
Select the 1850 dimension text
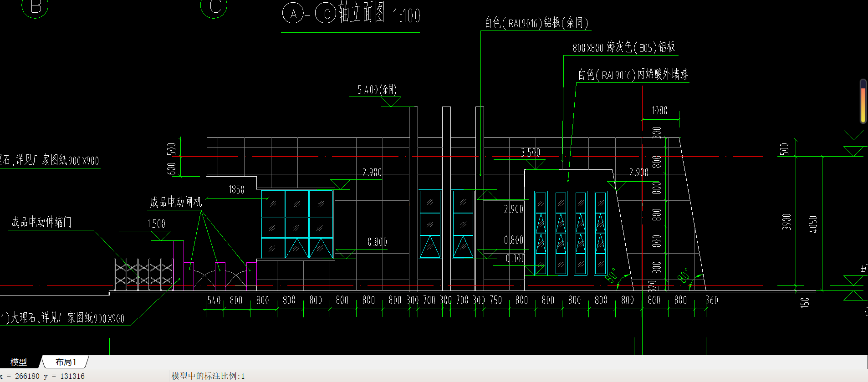[236, 189]
